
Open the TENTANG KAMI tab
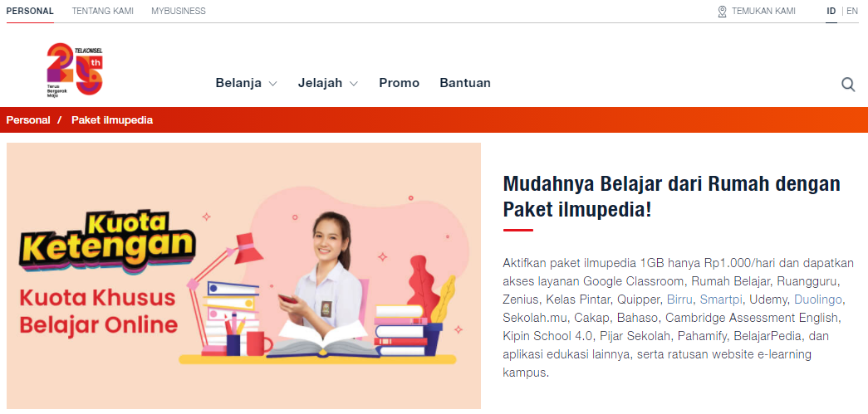pyautogui.click(x=102, y=11)
